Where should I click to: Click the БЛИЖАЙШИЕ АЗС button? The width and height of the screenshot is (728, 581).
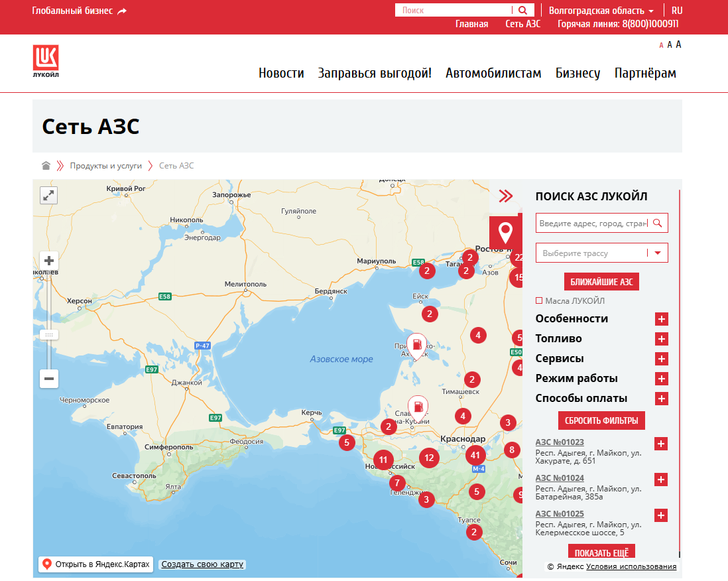click(x=602, y=282)
